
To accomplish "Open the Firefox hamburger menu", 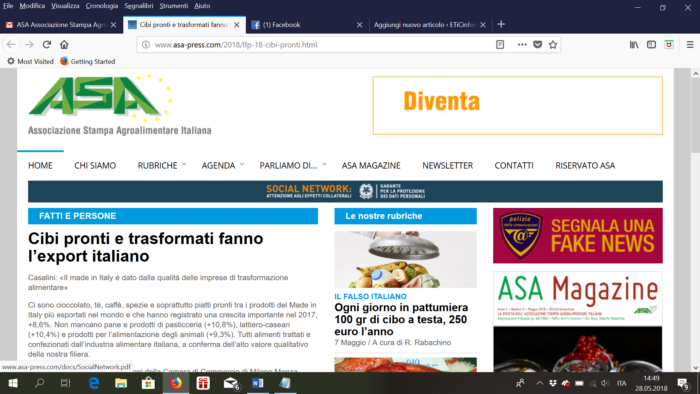I will [690, 45].
